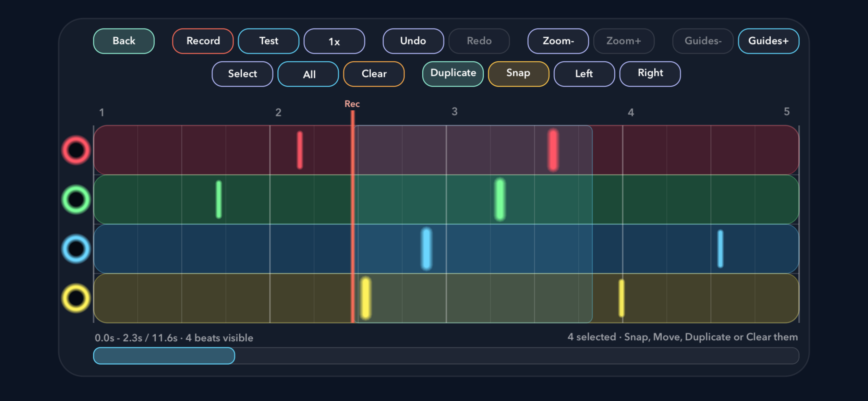Select all notes with All button
The height and width of the screenshot is (401, 868).
[x=308, y=74]
